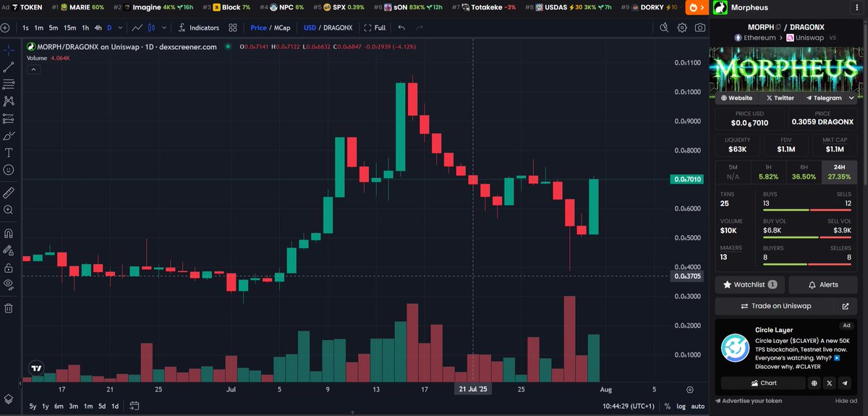Viewport: 868px width, 416px height.
Task: Open chart settings gear icon
Action: click(x=682, y=27)
